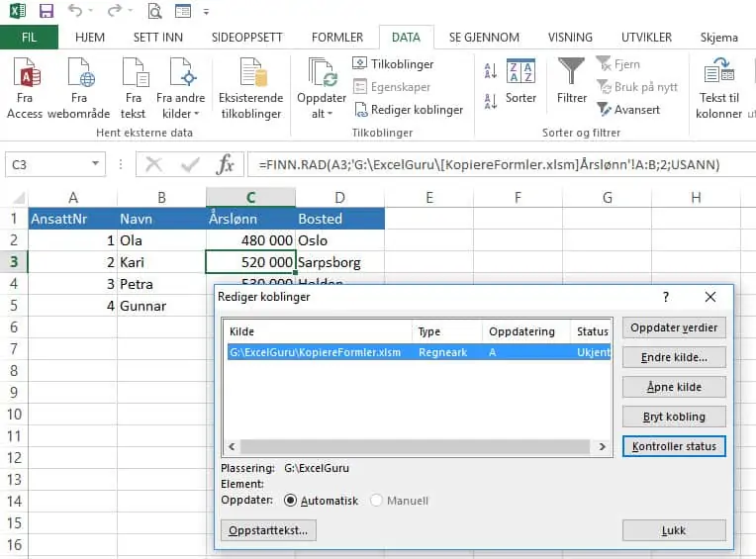The image size is (756, 559).
Task: Click the Bryt kobling button
Action: [674, 417]
